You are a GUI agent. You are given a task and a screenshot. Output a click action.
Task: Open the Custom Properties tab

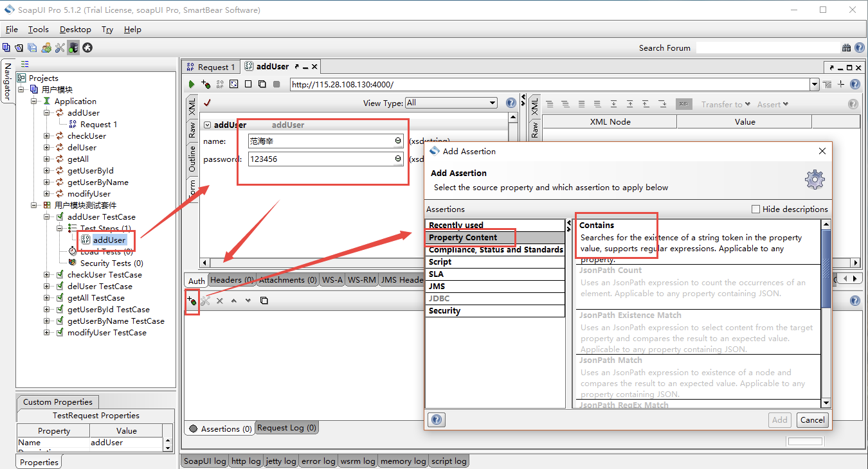pyautogui.click(x=58, y=402)
